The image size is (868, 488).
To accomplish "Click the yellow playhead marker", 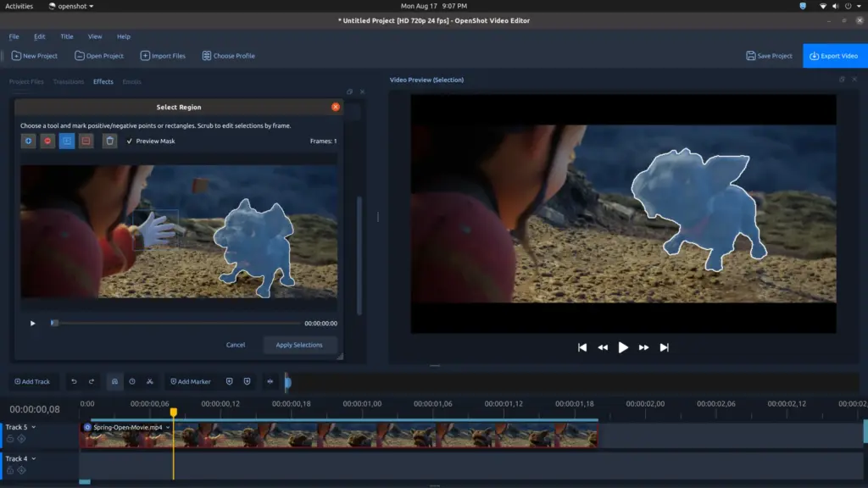I will click(x=173, y=413).
